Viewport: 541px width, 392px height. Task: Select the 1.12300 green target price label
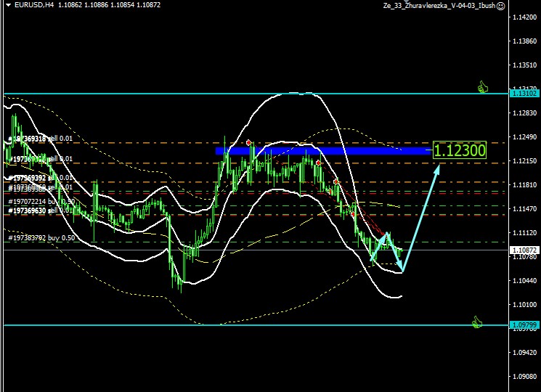tap(459, 150)
